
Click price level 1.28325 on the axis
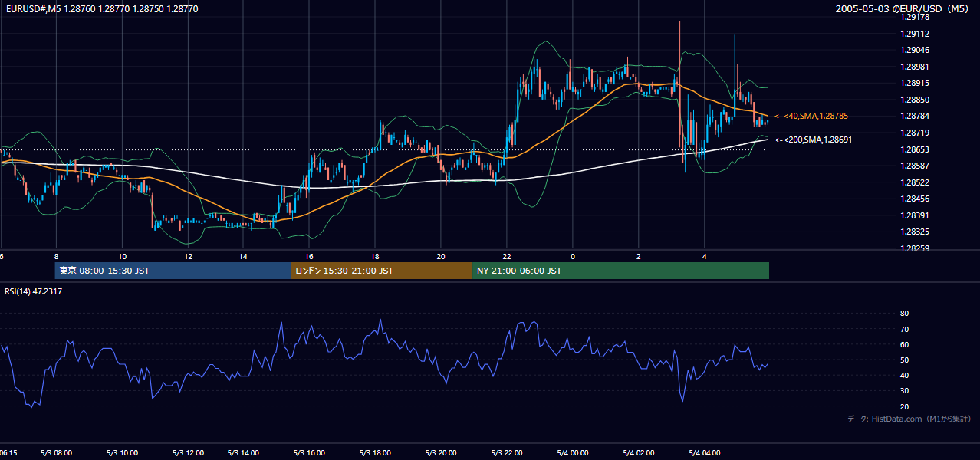point(914,232)
